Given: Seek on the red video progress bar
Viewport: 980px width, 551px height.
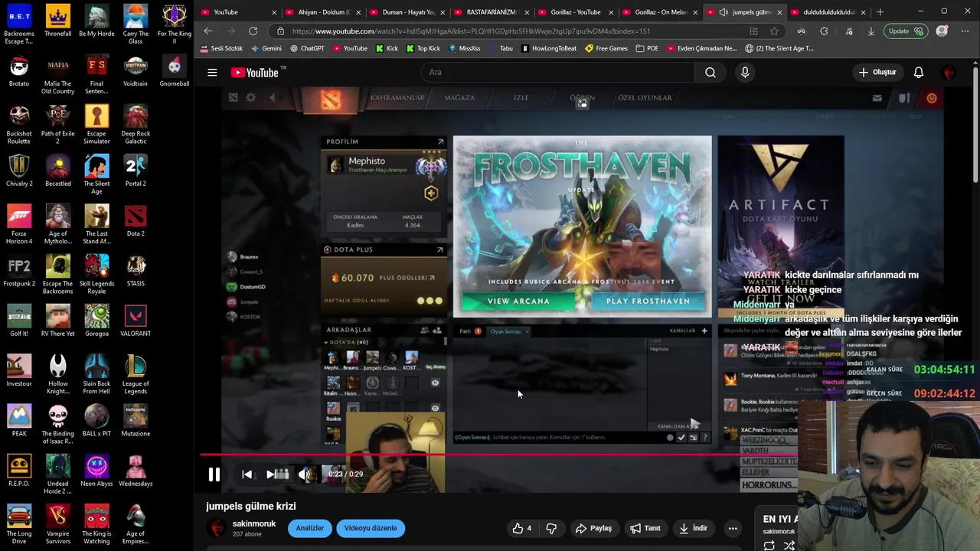Looking at the screenshot, I should click(498, 455).
